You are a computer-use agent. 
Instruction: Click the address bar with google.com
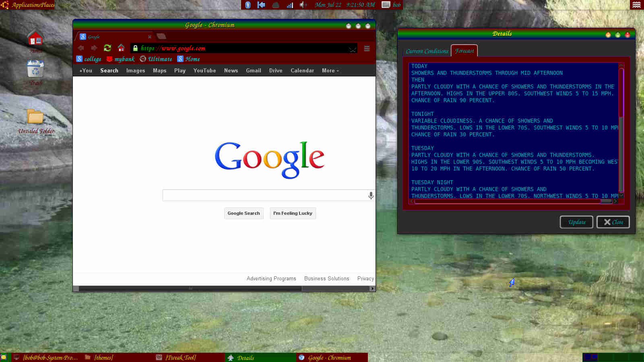[x=244, y=48]
